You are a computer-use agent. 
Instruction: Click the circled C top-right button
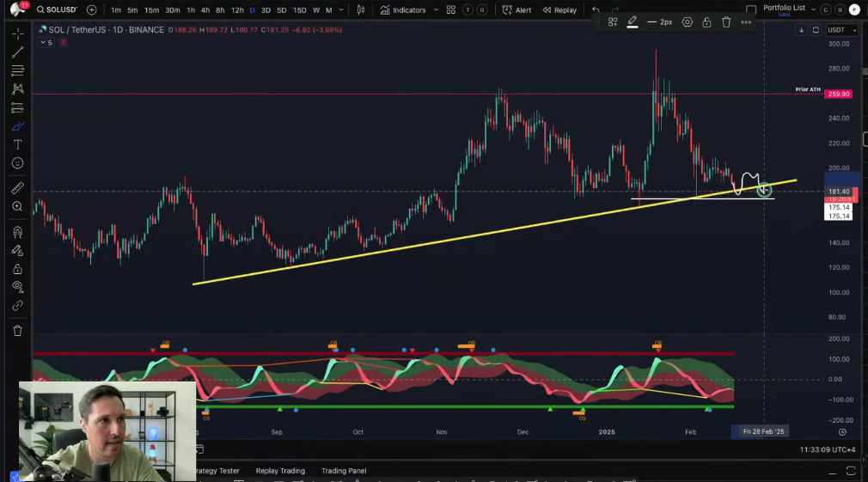[826, 10]
